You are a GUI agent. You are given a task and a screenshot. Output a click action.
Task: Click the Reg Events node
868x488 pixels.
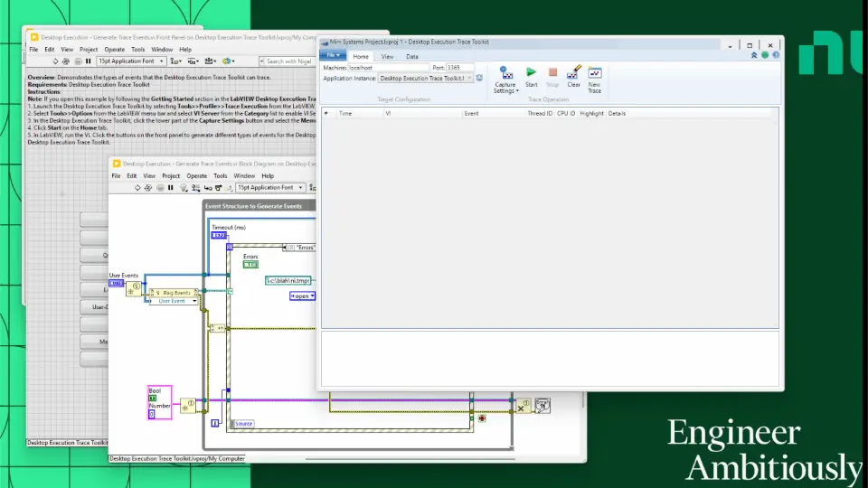click(x=174, y=293)
